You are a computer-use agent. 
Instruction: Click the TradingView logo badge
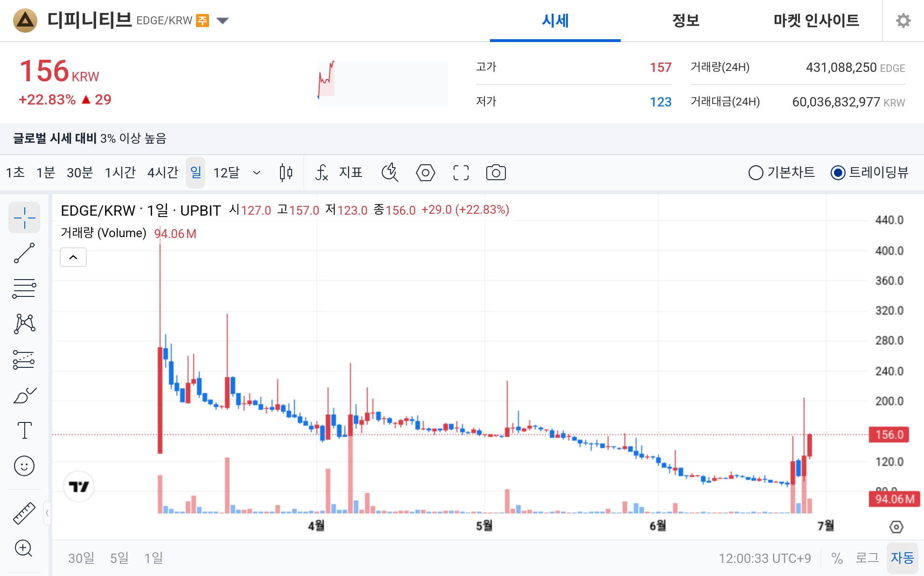[79, 486]
